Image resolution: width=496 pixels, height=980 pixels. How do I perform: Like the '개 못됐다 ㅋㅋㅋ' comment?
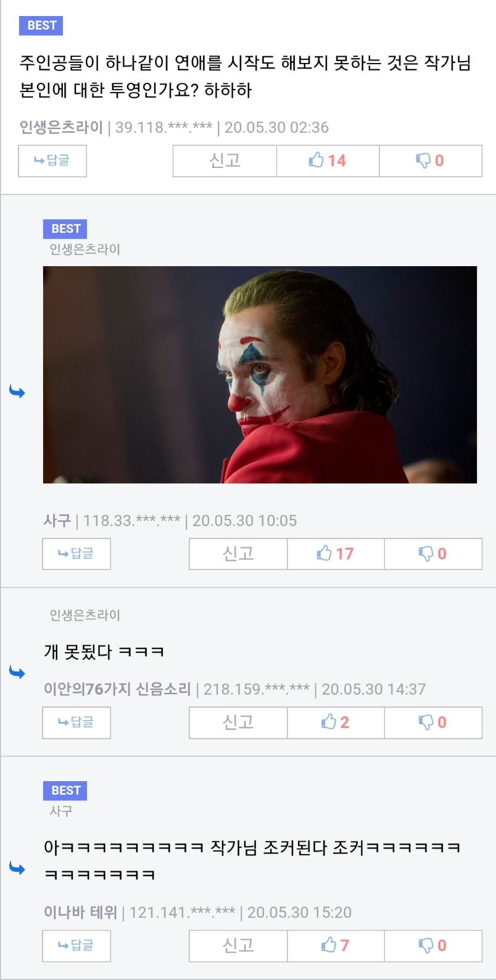[336, 722]
